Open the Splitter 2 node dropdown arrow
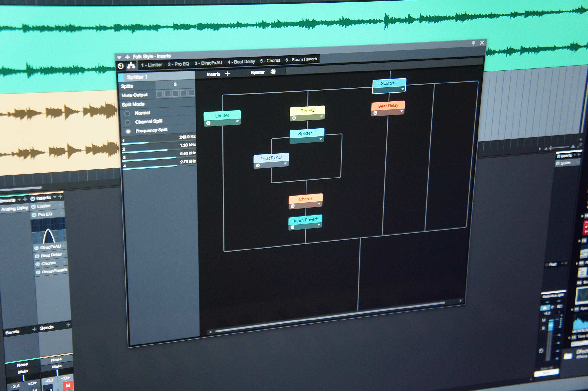This screenshot has width=588, height=391. [x=321, y=139]
